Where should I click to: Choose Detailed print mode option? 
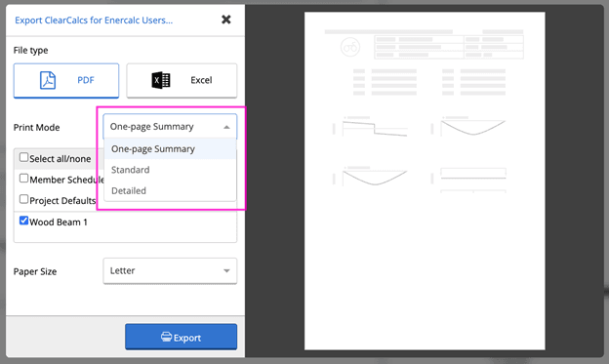(170, 190)
